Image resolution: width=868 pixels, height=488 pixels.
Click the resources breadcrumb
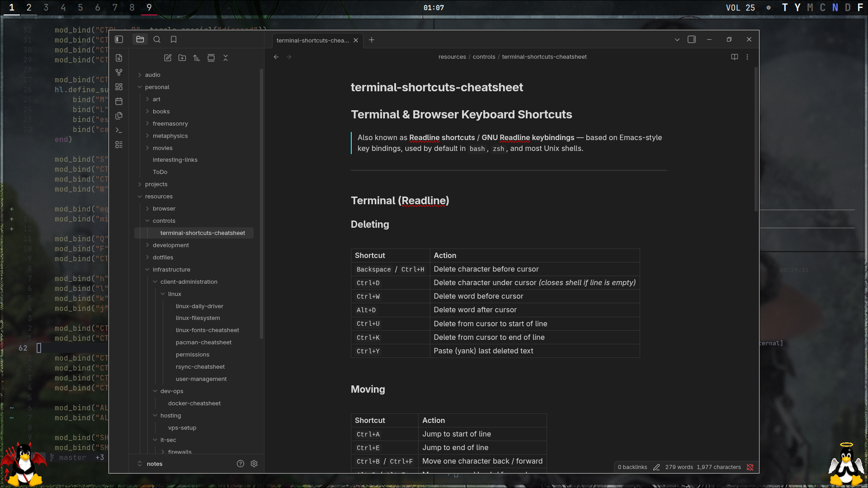point(452,57)
